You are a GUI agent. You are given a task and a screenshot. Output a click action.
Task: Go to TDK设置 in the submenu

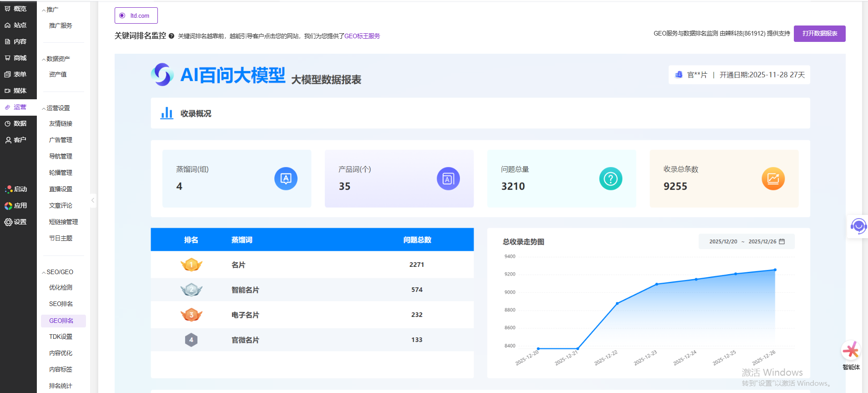[x=61, y=337]
